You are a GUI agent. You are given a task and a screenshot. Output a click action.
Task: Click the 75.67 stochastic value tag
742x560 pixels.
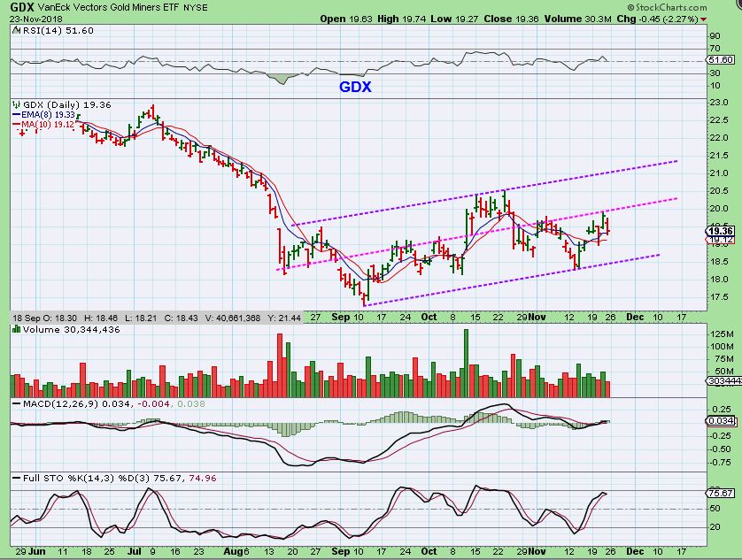pos(721,493)
